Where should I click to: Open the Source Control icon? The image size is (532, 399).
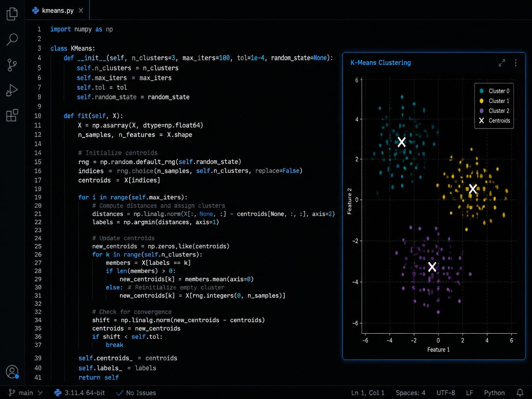click(12, 65)
